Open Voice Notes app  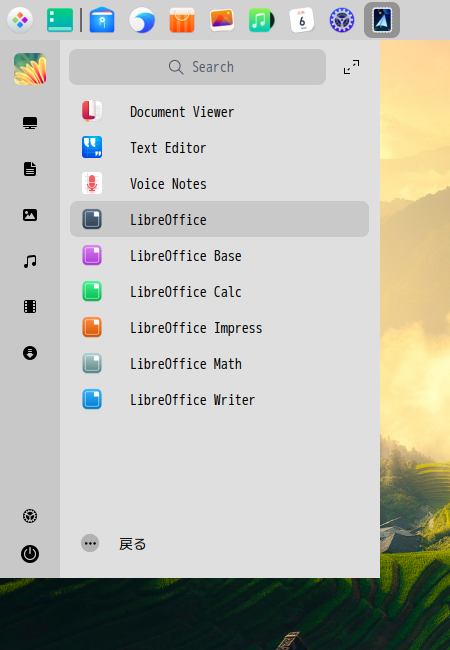tap(219, 184)
